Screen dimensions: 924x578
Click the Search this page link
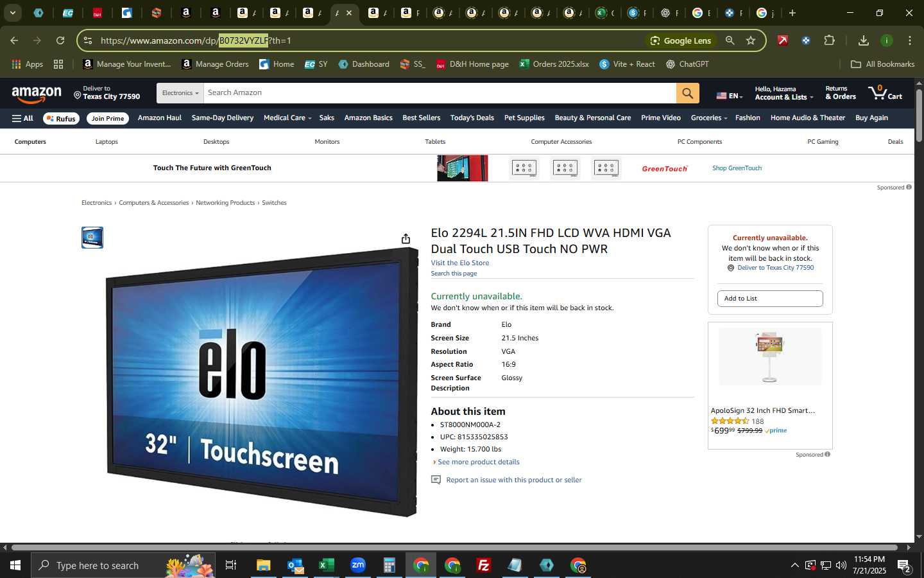click(454, 274)
